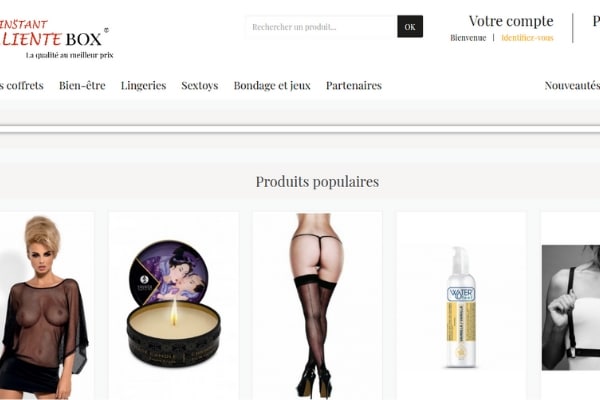Click the Identifiez-vous login link
Viewport: 600px width, 400px height.
(527, 38)
